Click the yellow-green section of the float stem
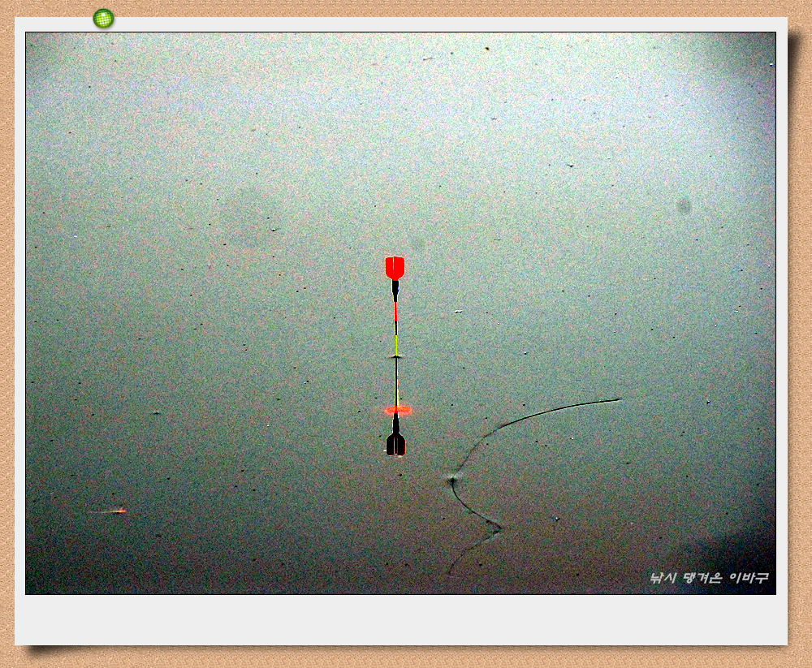This screenshot has height=668, width=812. 396,342
